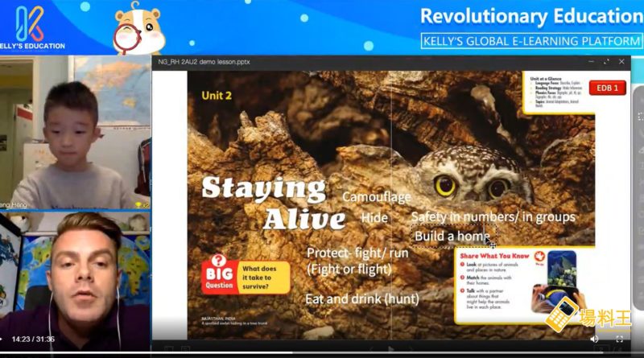This screenshot has width=644, height=358.
Task: Click 'What does it take to survive?' box
Action: pyautogui.click(x=264, y=278)
